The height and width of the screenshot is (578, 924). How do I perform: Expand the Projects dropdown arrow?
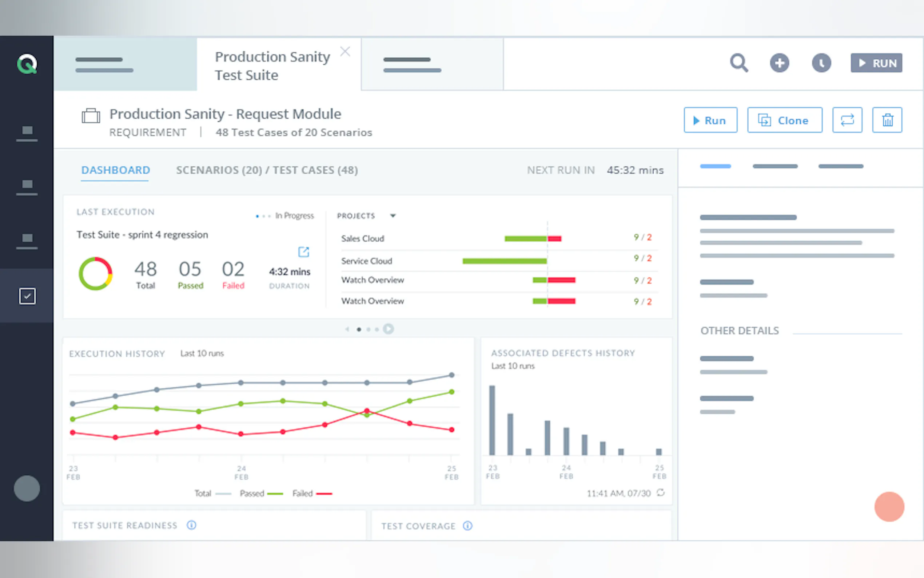tap(393, 216)
